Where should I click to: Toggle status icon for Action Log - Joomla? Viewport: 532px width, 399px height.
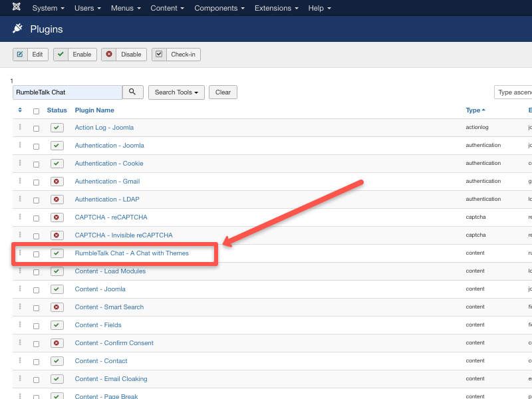(57, 128)
